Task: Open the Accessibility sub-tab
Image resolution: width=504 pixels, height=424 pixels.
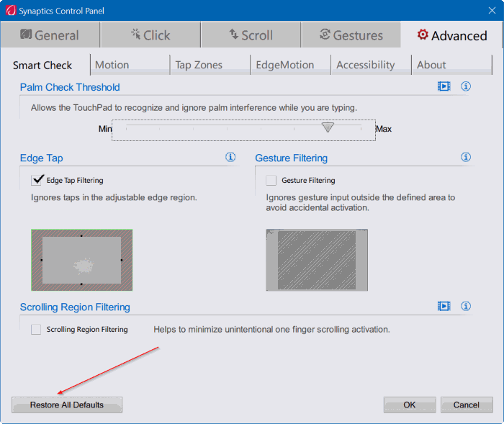Action: click(372, 65)
